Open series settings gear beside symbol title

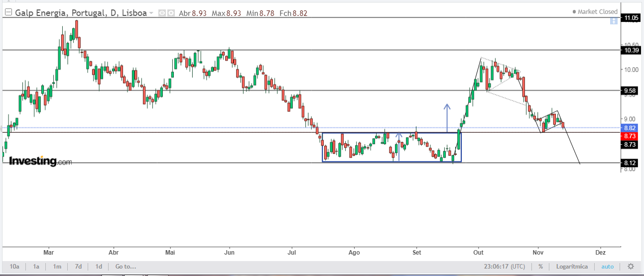tap(170, 13)
